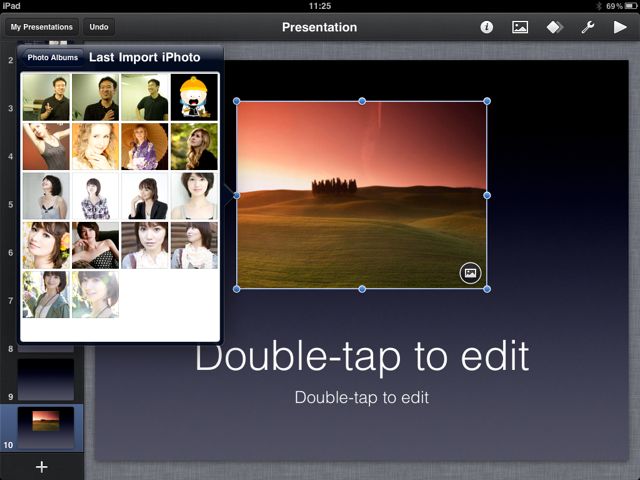Choose the cartoon character with yellow hat photo
Image resolution: width=640 pixels, height=480 pixels.
click(194, 97)
